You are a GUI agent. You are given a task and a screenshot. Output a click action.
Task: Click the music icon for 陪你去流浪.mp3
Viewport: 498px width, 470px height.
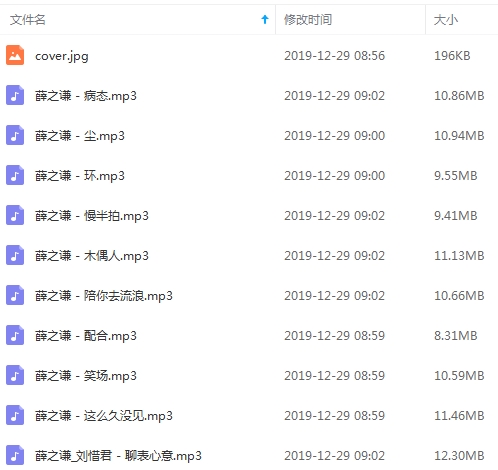click(15, 295)
